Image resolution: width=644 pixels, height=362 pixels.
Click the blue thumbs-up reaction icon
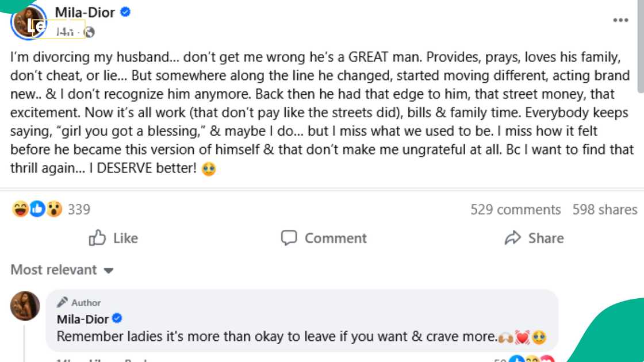[37, 209]
